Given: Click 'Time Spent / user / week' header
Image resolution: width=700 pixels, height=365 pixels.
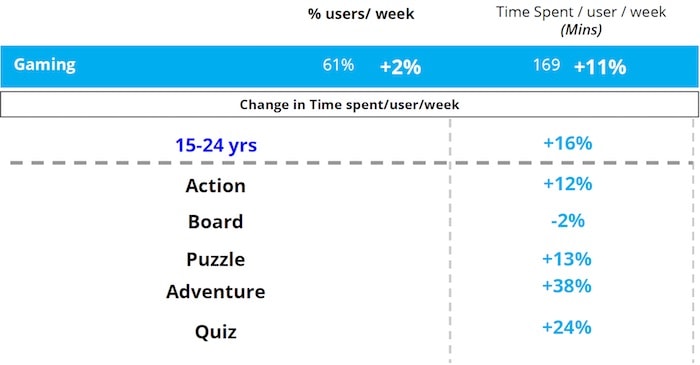Looking at the screenshot, I should tap(581, 12).
